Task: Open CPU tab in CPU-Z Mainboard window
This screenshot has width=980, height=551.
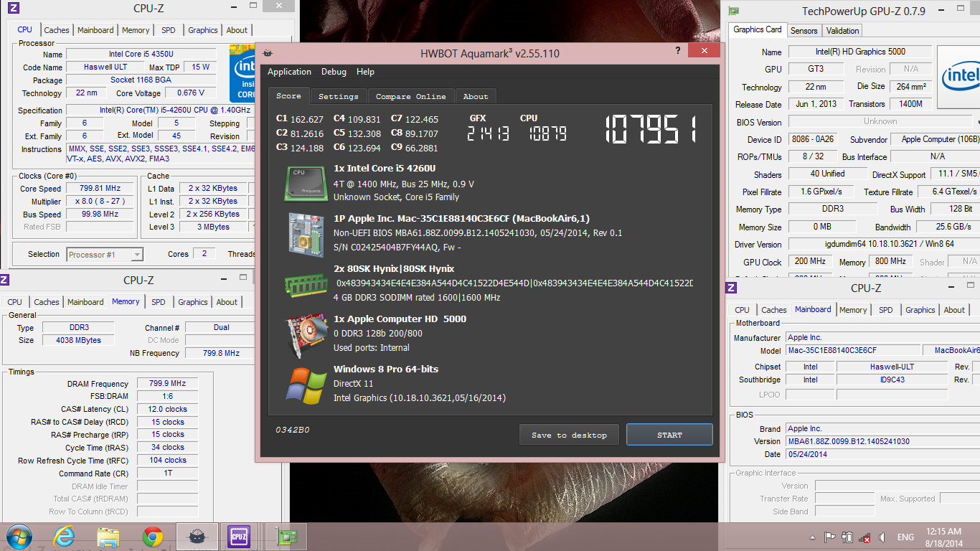Action: (742, 310)
